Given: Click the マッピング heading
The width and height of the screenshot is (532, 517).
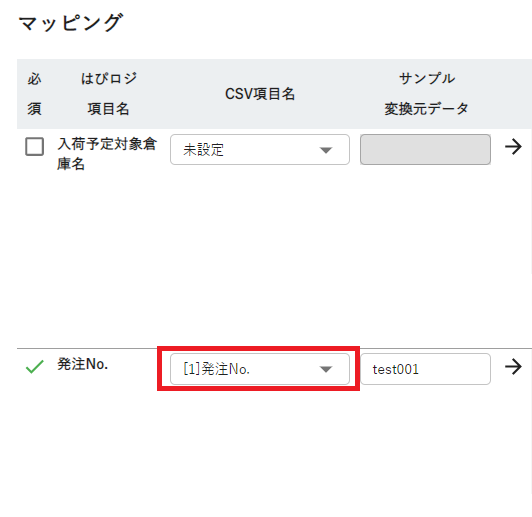Looking at the screenshot, I should click(71, 23).
